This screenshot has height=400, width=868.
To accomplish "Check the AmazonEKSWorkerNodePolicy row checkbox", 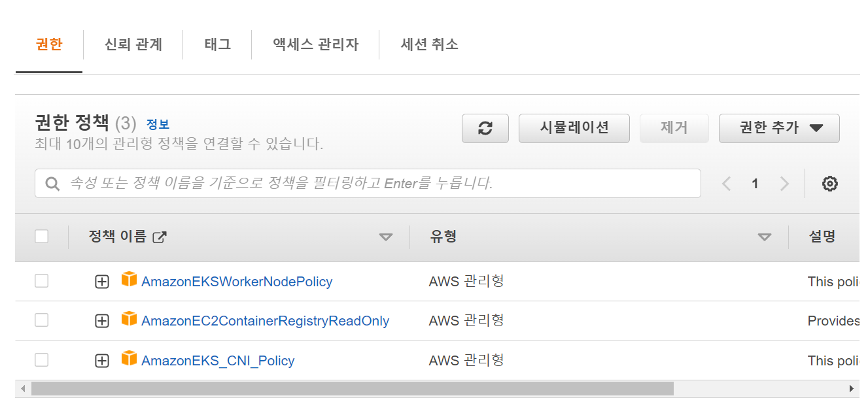I will [x=41, y=281].
